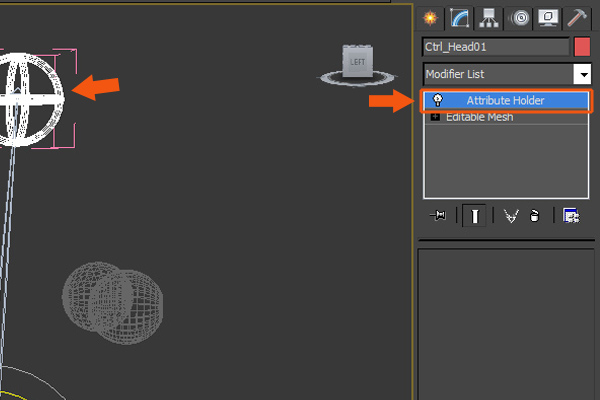Toggle Pin Stack icon
The height and width of the screenshot is (400, 600).
click(438, 216)
